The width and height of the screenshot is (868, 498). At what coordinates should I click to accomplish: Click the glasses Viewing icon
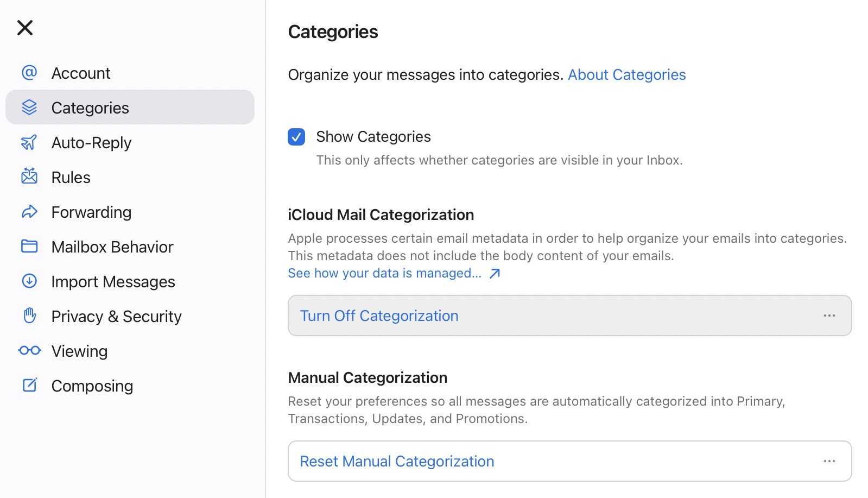pyautogui.click(x=30, y=351)
